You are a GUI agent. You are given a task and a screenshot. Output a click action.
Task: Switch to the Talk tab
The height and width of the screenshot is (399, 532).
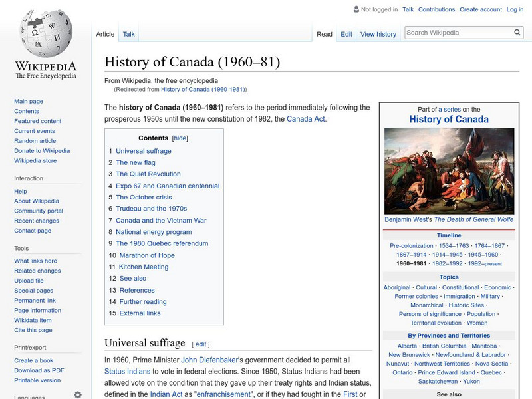point(128,33)
